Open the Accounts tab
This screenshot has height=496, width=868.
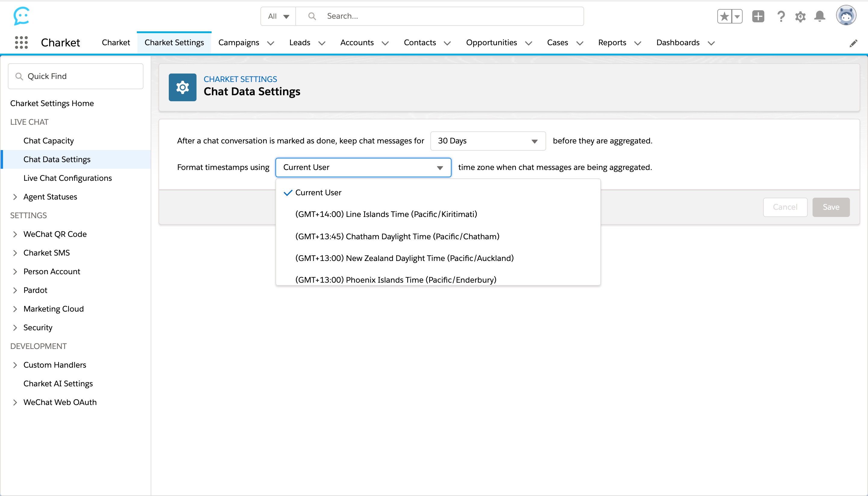[x=357, y=42]
